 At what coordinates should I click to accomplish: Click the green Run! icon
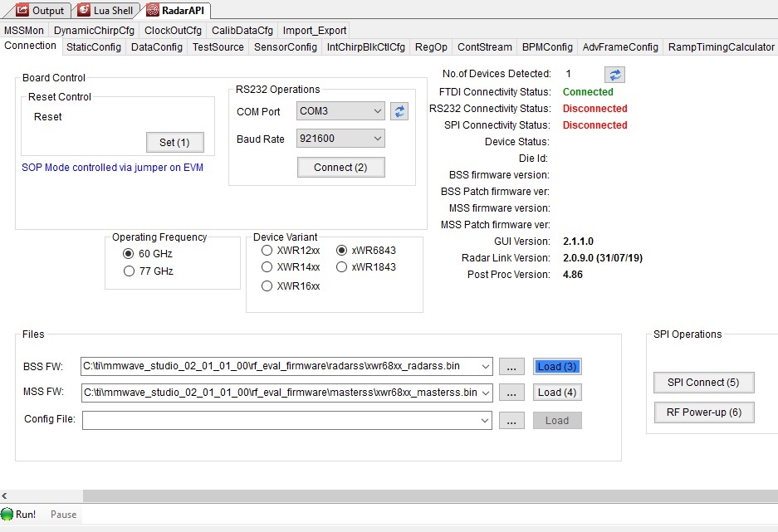(7, 514)
